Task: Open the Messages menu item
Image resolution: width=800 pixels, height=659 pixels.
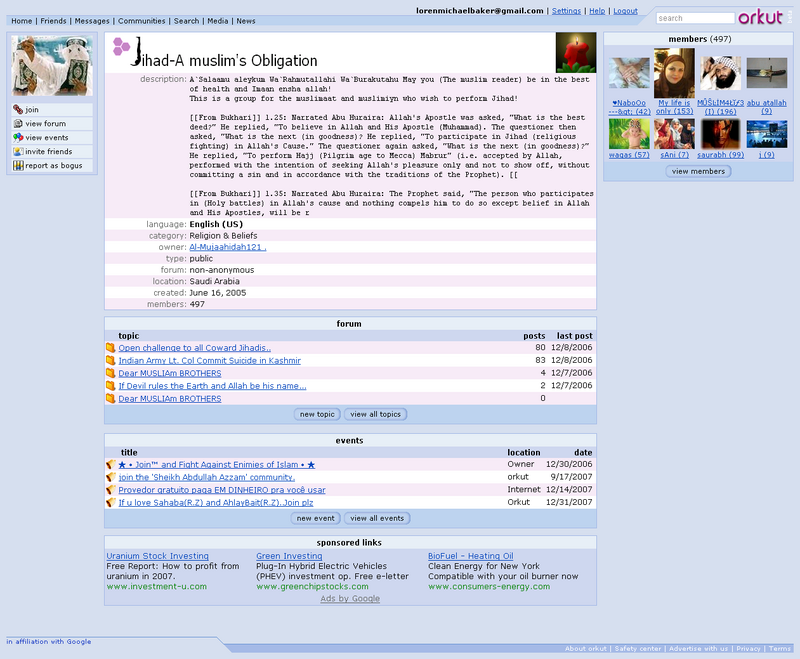Action: pyautogui.click(x=92, y=21)
